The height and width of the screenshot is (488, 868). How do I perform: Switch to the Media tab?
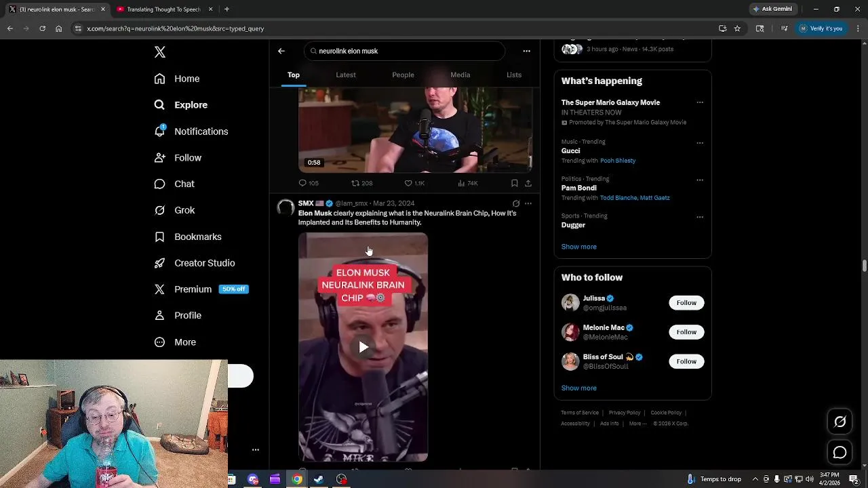460,75
